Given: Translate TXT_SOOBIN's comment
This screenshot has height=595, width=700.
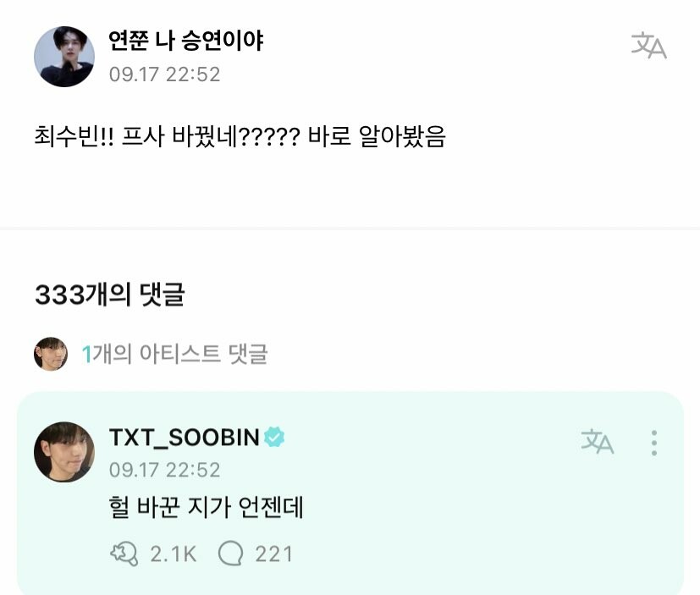Looking at the screenshot, I should point(598,441).
